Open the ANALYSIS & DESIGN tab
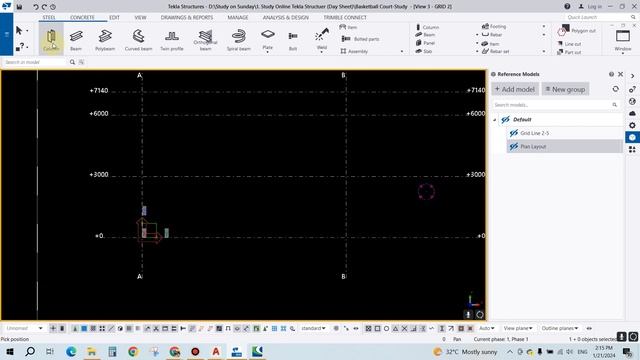The height and width of the screenshot is (360, 640). 286,18
